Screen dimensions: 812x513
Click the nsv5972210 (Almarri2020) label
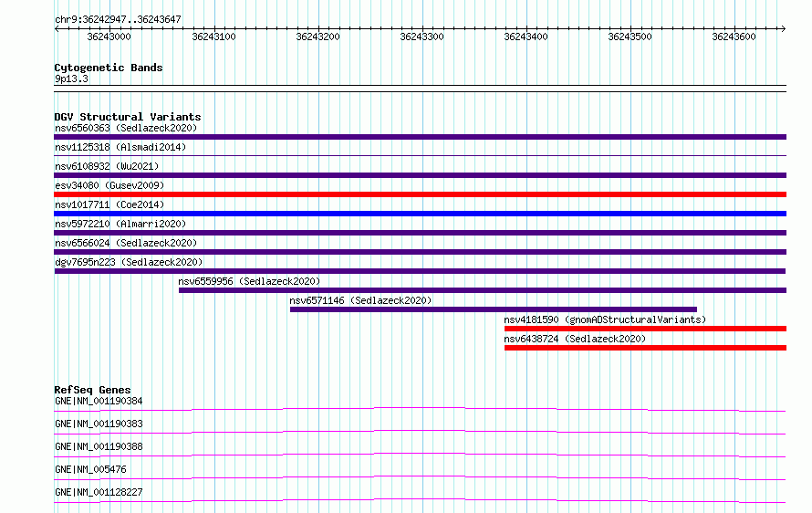(x=120, y=224)
